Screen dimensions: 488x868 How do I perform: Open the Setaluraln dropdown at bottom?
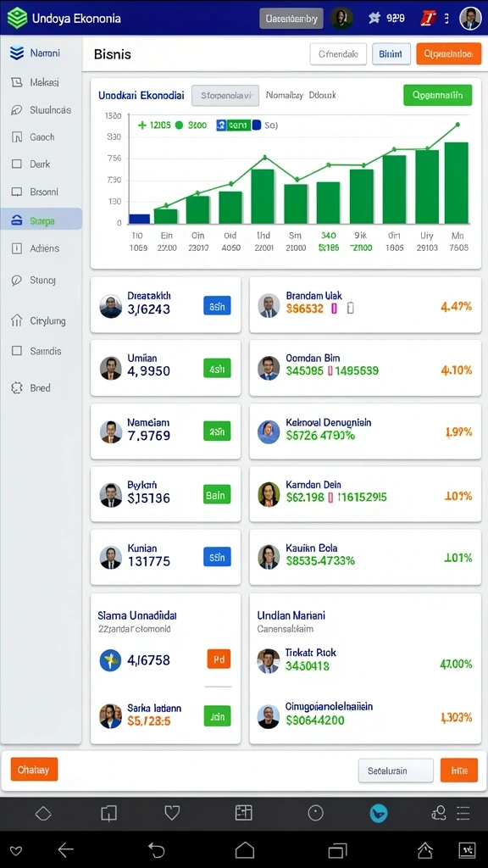396,770
